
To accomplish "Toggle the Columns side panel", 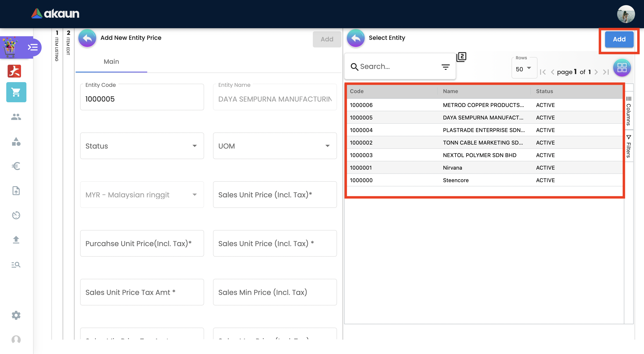I will (x=629, y=111).
